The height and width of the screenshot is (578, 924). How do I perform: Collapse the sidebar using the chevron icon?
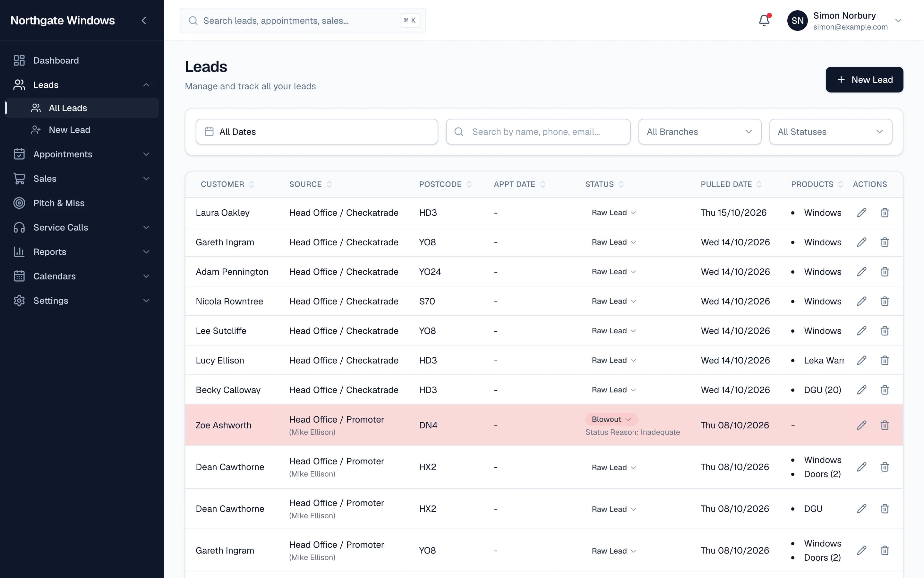(144, 21)
